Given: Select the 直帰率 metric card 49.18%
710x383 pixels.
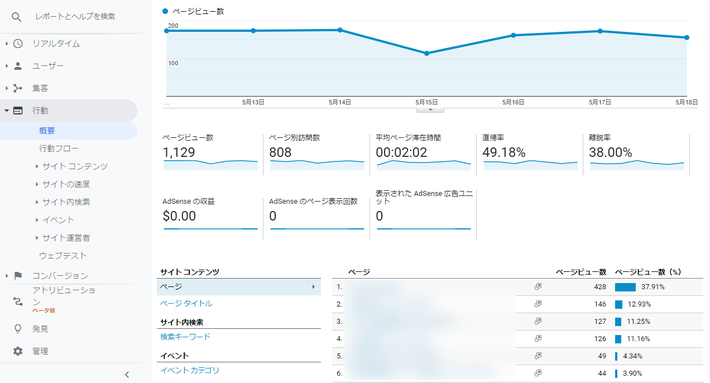Looking at the screenshot, I should 530,153.
